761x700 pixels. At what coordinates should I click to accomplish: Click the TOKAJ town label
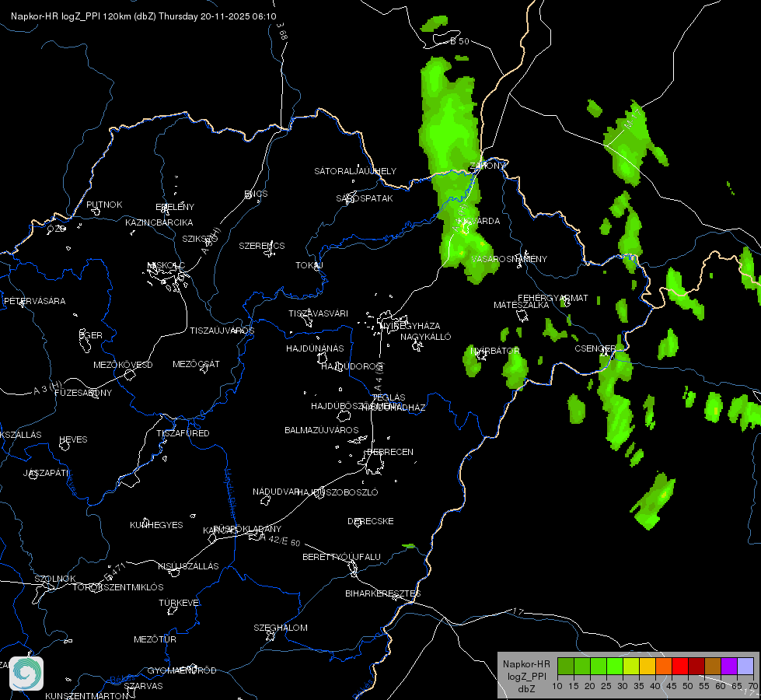(x=309, y=265)
